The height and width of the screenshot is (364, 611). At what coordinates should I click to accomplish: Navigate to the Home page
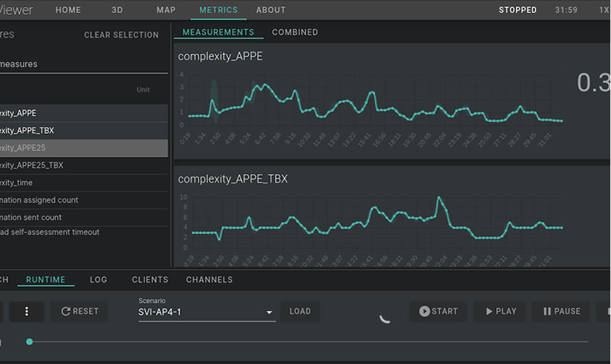click(x=68, y=10)
